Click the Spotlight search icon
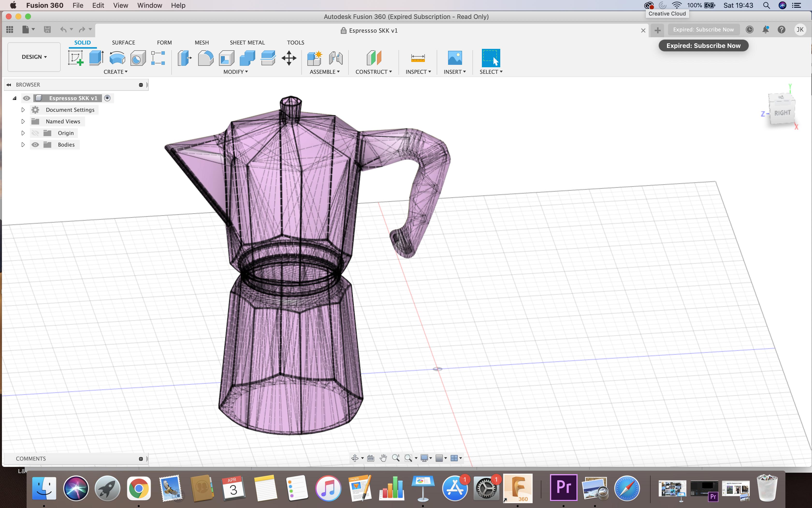Screen dimensions: 812x508 pos(766,5)
